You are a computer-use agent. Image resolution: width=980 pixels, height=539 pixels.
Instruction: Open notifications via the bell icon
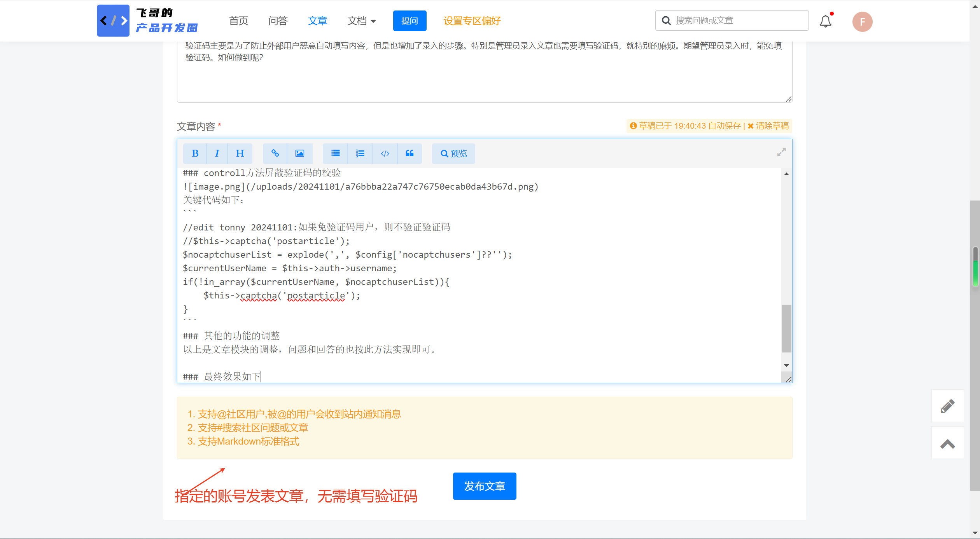tap(825, 21)
